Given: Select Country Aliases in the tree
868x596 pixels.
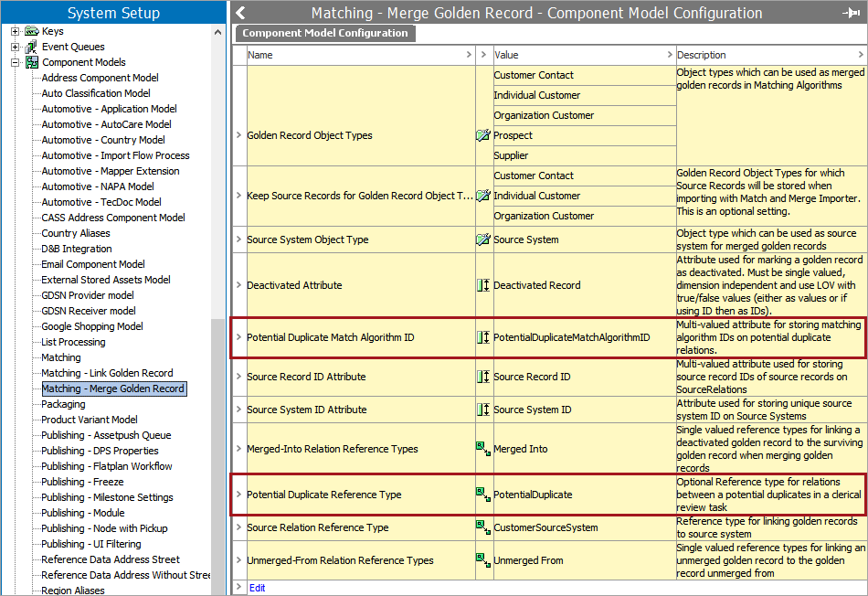Looking at the screenshot, I should [76, 232].
